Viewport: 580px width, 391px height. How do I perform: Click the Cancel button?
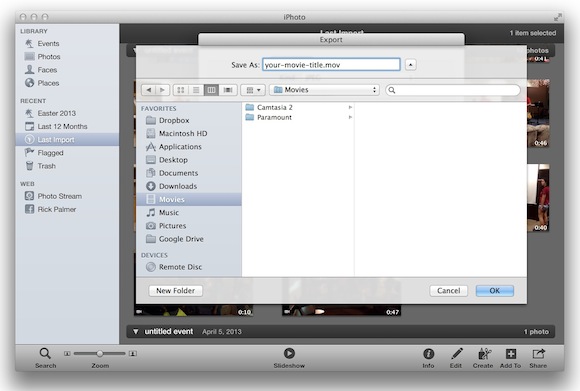coord(449,291)
